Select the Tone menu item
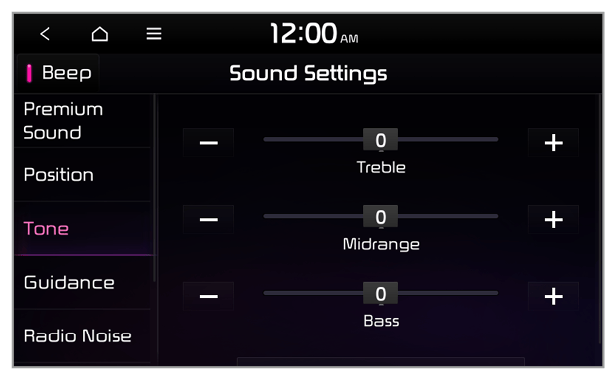Viewport: 614px width, 378px height. [83, 229]
